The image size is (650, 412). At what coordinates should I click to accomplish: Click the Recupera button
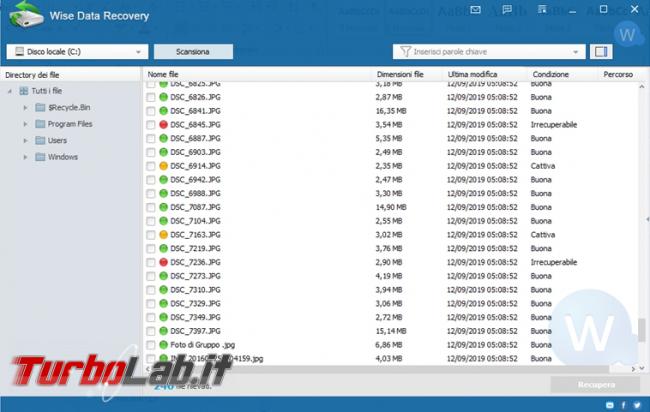point(595,385)
